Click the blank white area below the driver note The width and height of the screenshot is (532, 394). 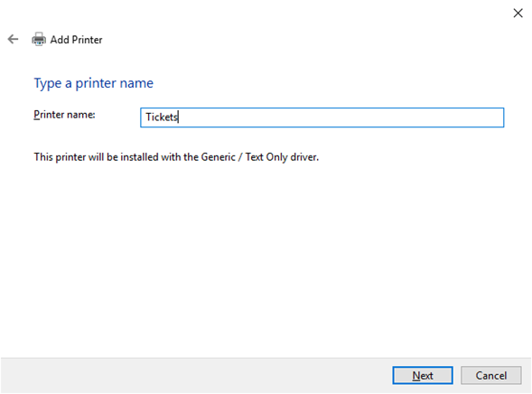266,258
